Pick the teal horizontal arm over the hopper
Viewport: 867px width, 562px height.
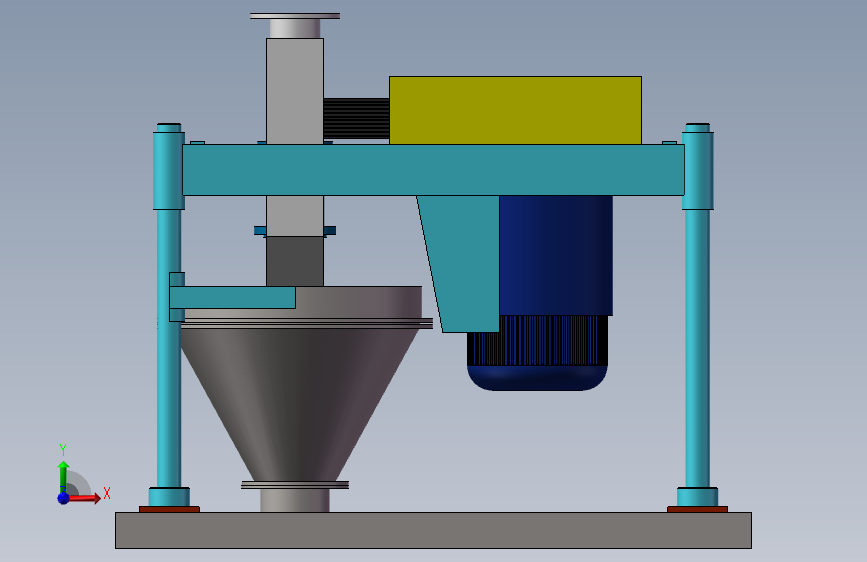tap(232, 298)
